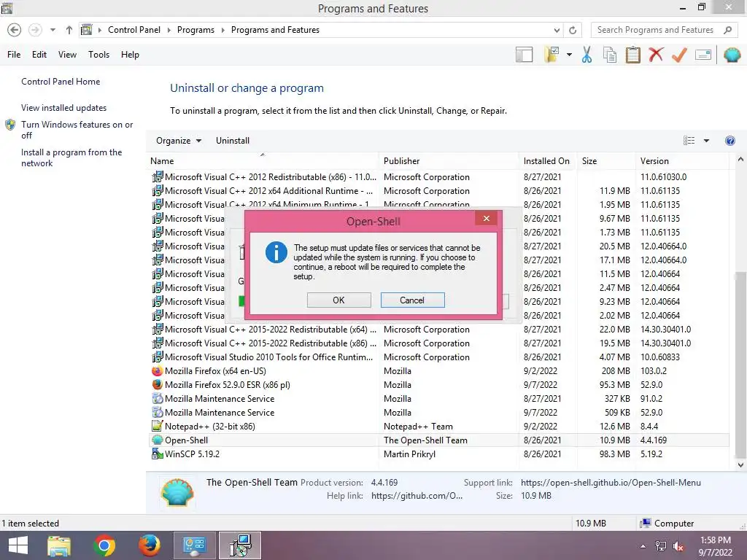Click Cancel in the Open-Shell dialog
The width and height of the screenshot is (747, 560).
(412, 300)
